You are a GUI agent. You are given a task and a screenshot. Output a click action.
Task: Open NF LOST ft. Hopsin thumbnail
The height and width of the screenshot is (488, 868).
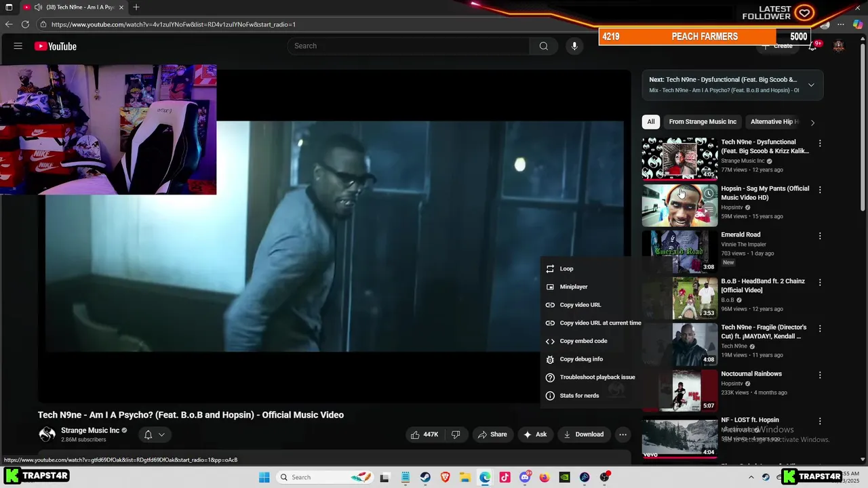tap(679, 436)
